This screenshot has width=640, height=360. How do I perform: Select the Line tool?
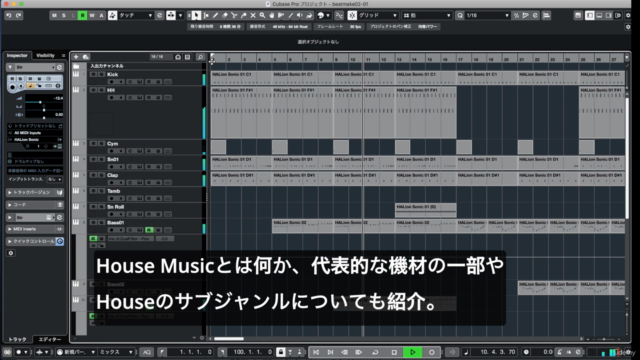[x=291, y=16]
